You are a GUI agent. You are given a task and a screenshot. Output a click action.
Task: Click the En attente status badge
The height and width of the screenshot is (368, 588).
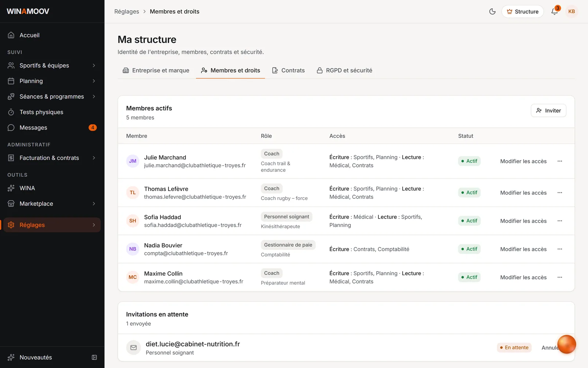coord(514,347)
